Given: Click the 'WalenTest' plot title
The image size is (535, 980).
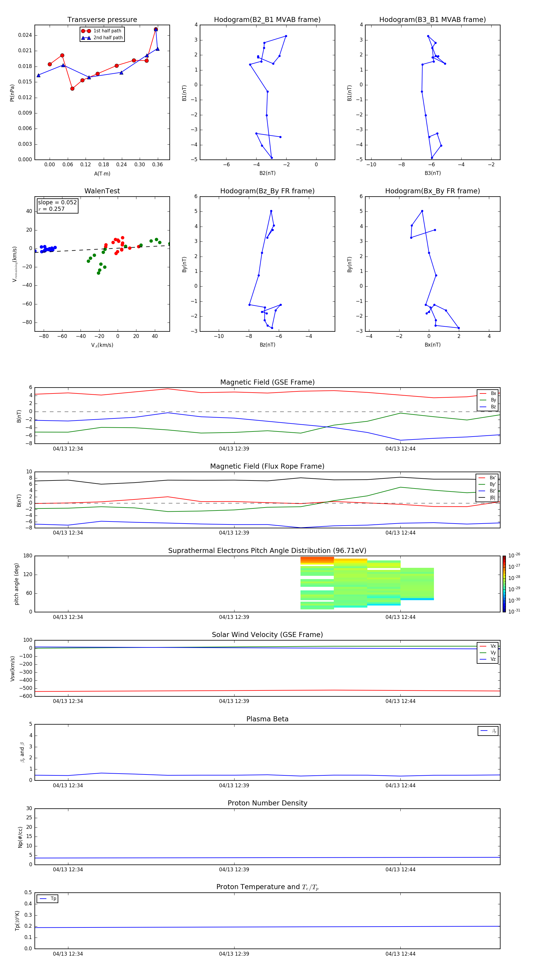Looking at the screenshot, I should coord(102,191).
